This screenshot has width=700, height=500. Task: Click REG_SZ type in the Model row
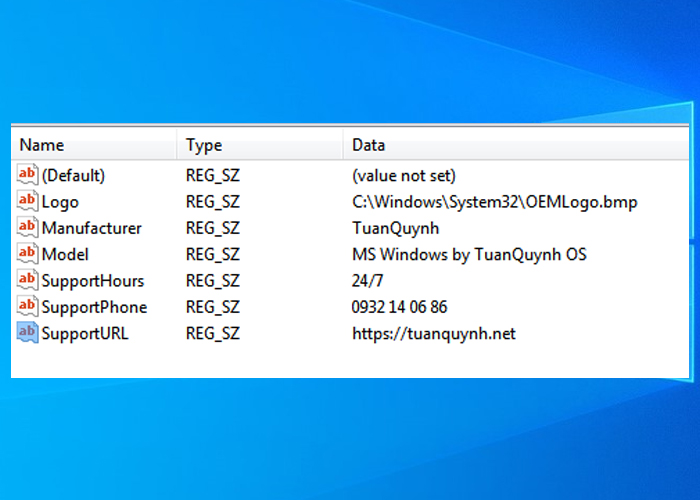pyautogui.click(x=213, y=254)
